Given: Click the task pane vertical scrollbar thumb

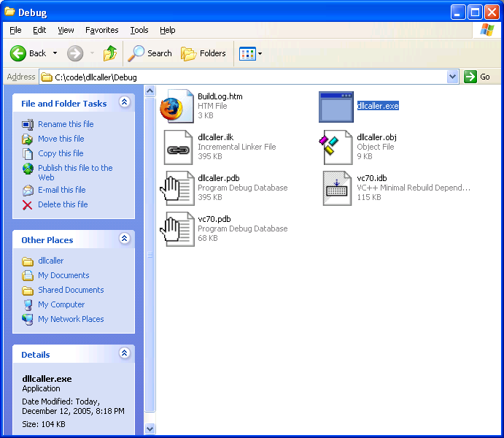Looking at the screenshot, I should coord(150,255).
